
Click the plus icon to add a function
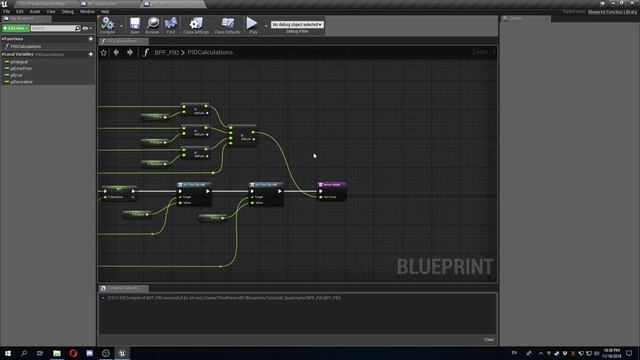[x=91, y=39]
